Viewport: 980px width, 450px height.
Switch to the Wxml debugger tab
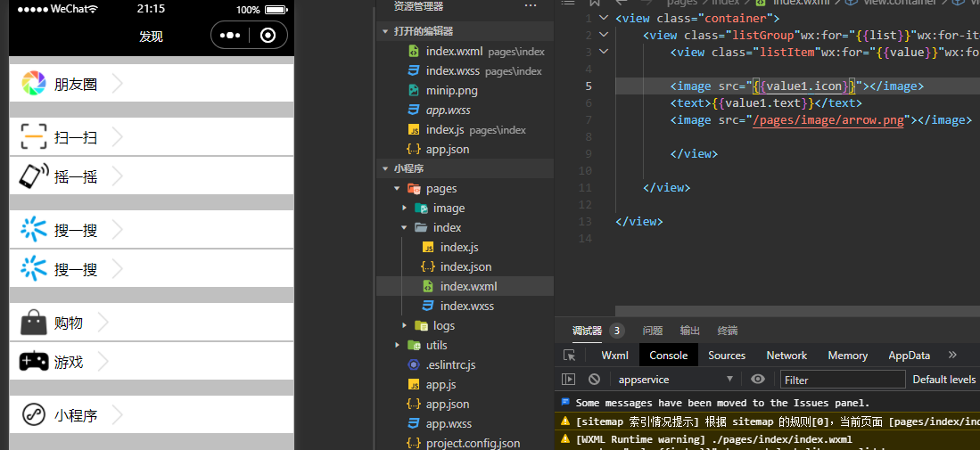point(615,356)
